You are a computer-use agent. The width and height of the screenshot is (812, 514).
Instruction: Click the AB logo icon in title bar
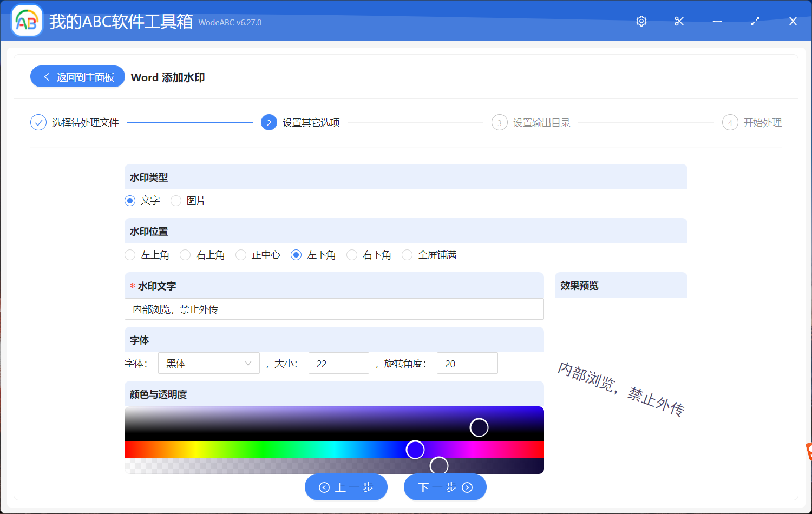click(27, 21)
